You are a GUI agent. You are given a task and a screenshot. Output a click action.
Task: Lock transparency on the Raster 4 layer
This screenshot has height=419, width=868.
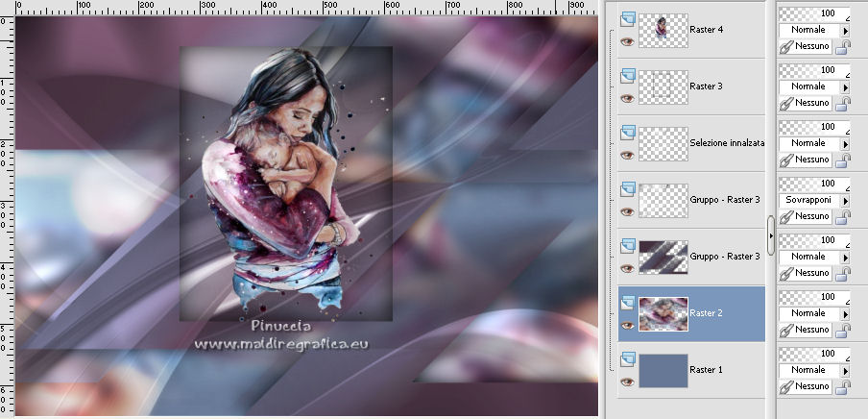point(842,47)
